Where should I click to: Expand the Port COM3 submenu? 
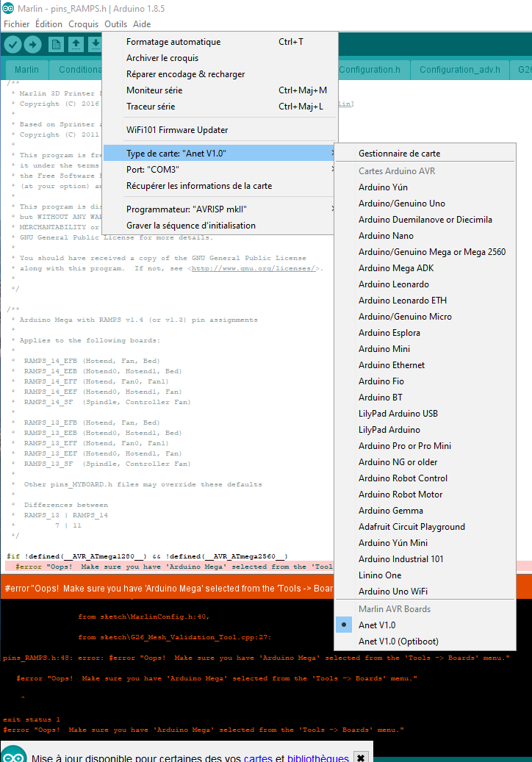(x=220, y=169)
